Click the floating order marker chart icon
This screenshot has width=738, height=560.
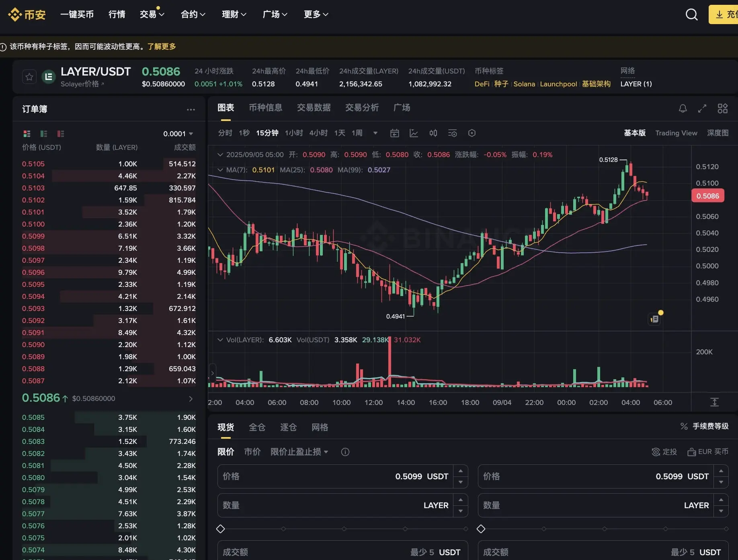[655, 319]
